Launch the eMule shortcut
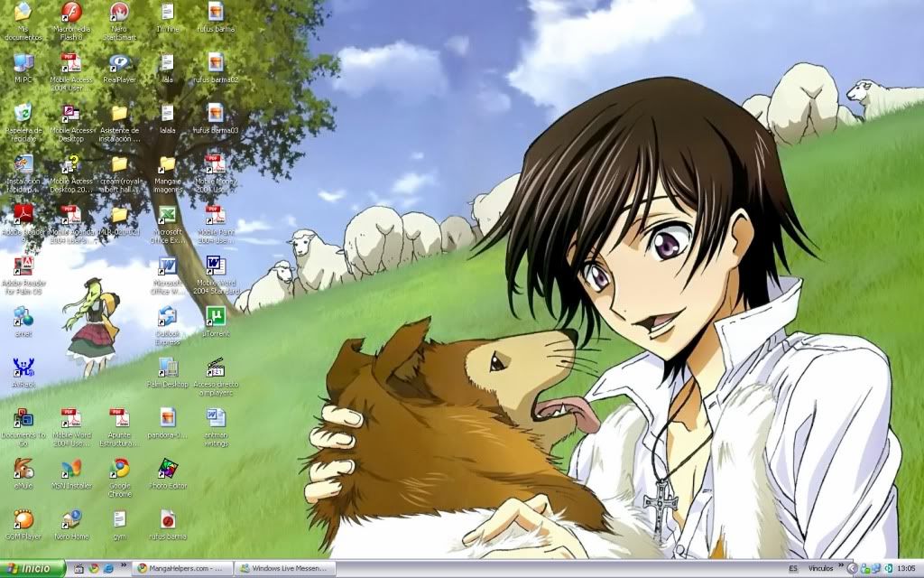The image size is (924, 578). (x=23, y=473)
